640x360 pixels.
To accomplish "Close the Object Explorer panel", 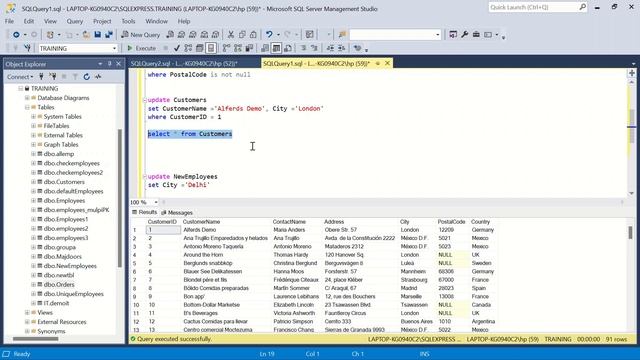I will tap(118, 64).
